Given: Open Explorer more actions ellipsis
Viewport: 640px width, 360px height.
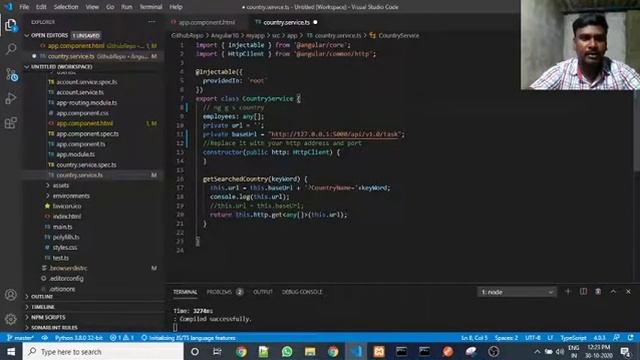Looking at the screenshot, I should coord(151,22).
